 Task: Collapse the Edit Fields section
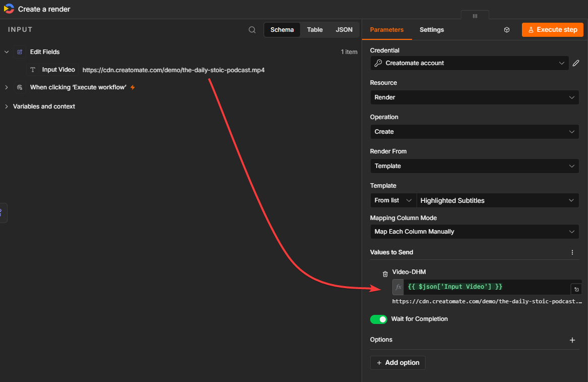point(7,52)
